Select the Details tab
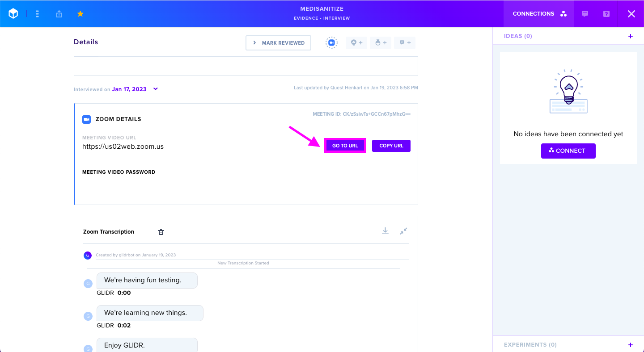This screenshot has height=352, width=644. 86,42
